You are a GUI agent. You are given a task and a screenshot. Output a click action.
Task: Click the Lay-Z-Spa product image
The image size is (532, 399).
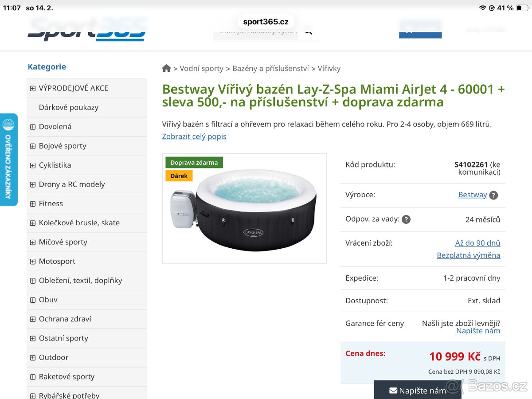coord(244,208)
